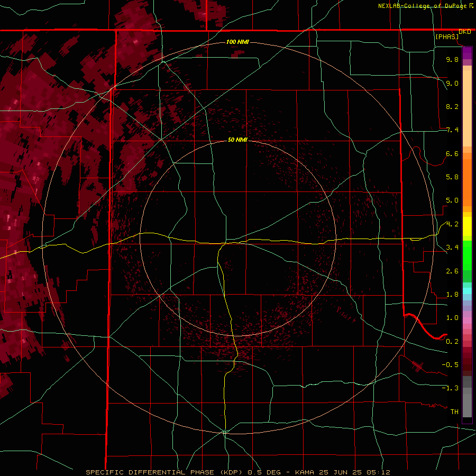Click the 5.8 value on the color scale
This screenshot has width=476, height=476.
click(x=452, y=177)
